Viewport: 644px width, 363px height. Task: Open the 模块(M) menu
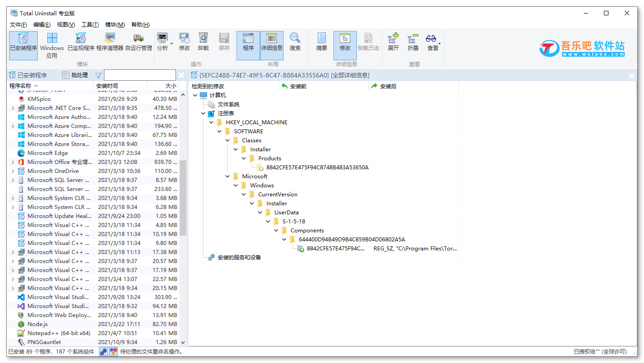(115, 25)
